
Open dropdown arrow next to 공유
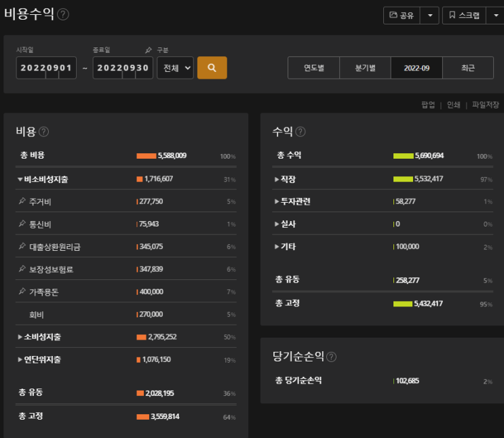[x=429, y=15]
